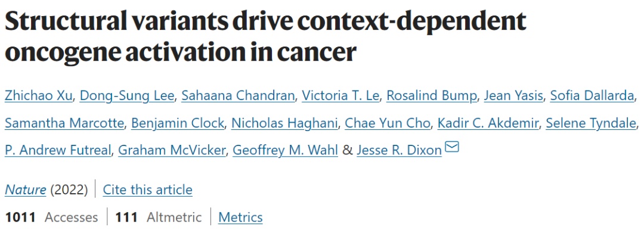Go to the Nature journal link
This screenshot has height=242, width=644.
[x=26, y=190]
